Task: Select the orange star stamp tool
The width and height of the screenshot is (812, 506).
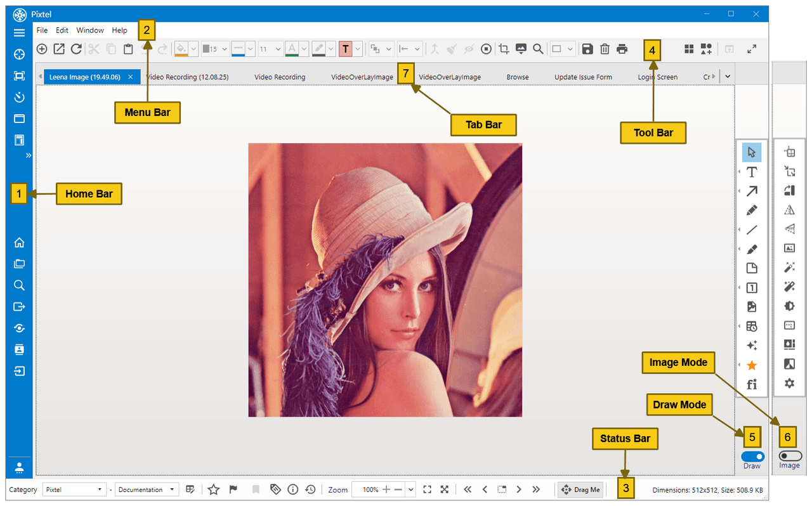Action: [x=752, y=365]
